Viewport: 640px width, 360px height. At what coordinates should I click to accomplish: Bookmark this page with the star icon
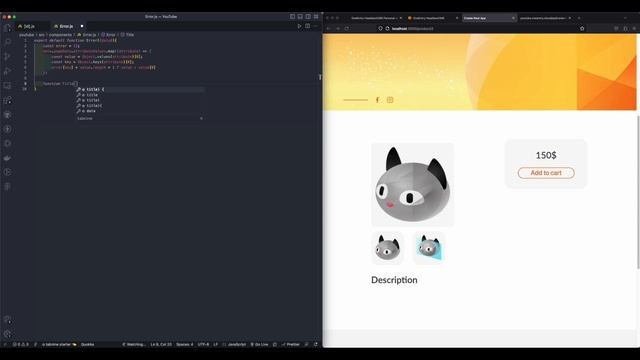click(x=582, y=29)
